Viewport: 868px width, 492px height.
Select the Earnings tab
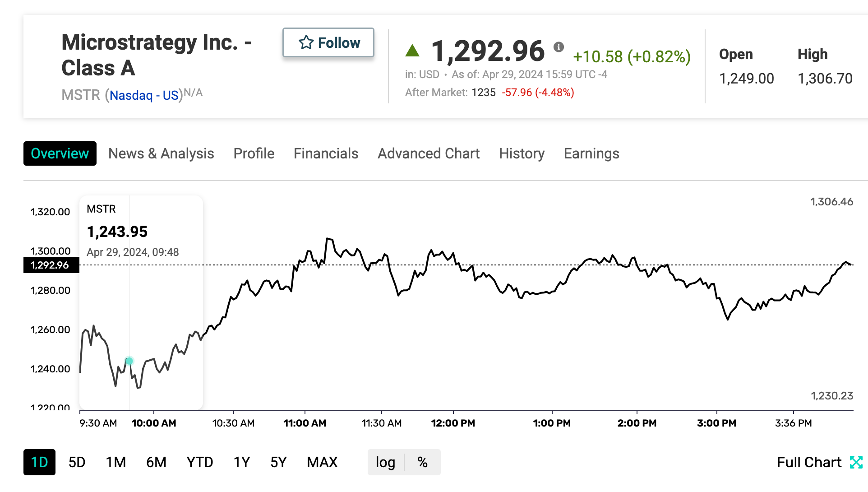[x=591, y=153]
